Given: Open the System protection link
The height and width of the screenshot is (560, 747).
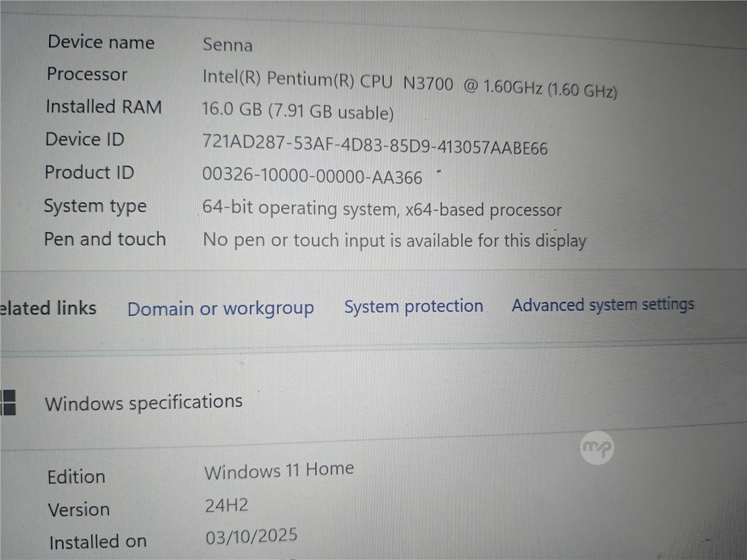Looking at the screenshot, I should 413,306.
